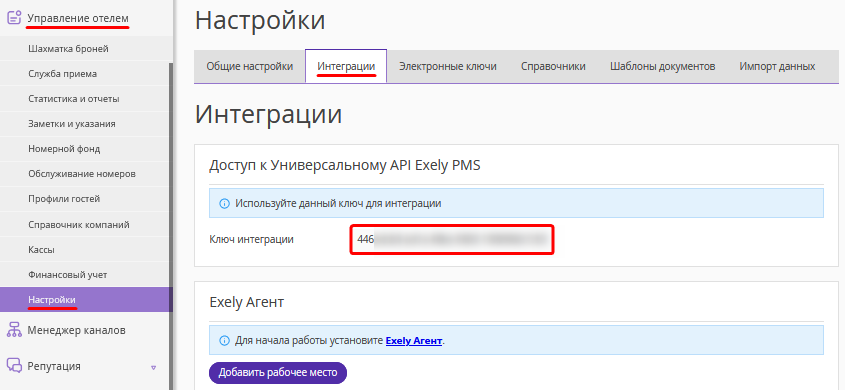Open Электронные ключи tab
The image size is (845, 390).
[447, 66]
